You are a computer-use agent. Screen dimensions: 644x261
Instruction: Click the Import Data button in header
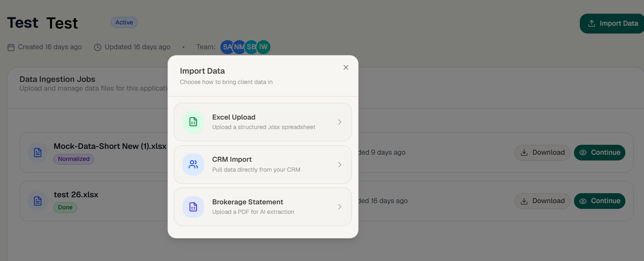612,23
